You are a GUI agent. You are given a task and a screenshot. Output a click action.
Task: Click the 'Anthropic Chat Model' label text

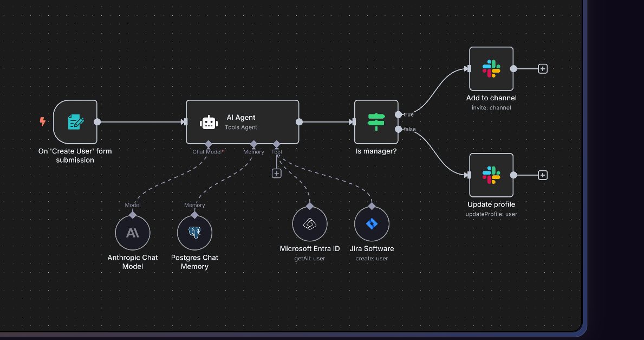[x=133, y=262]
